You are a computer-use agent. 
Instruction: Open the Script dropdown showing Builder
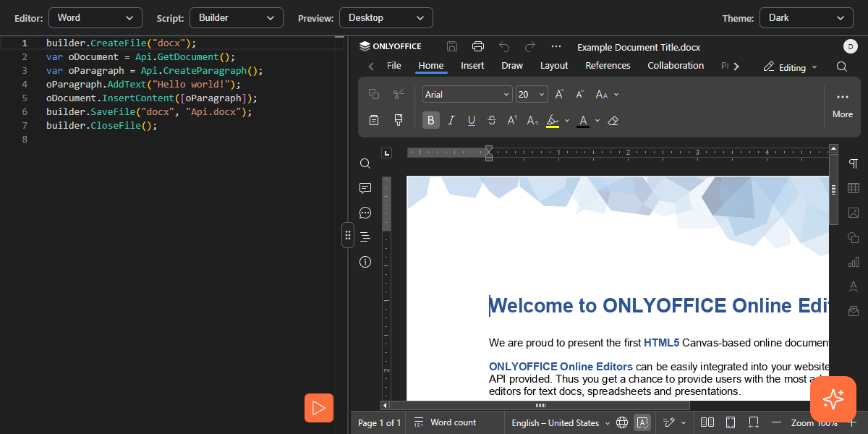coord(236,17)
